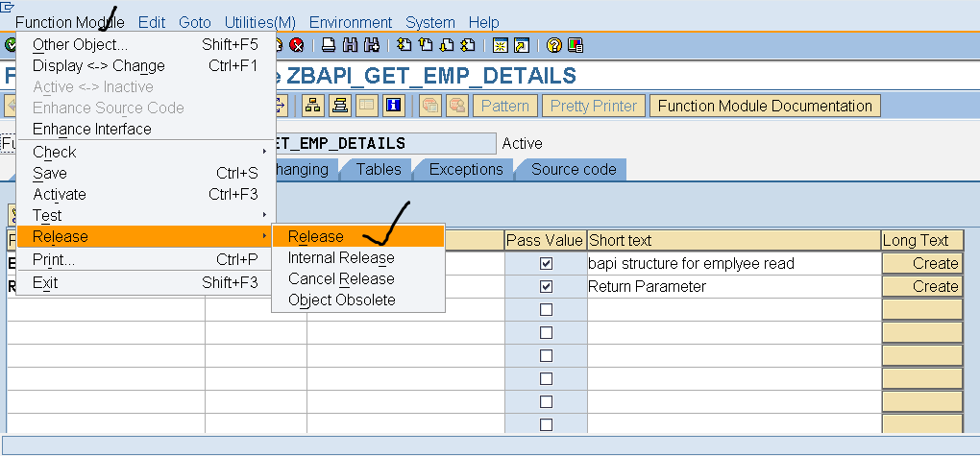Click the Find binoculars icon

350,45
